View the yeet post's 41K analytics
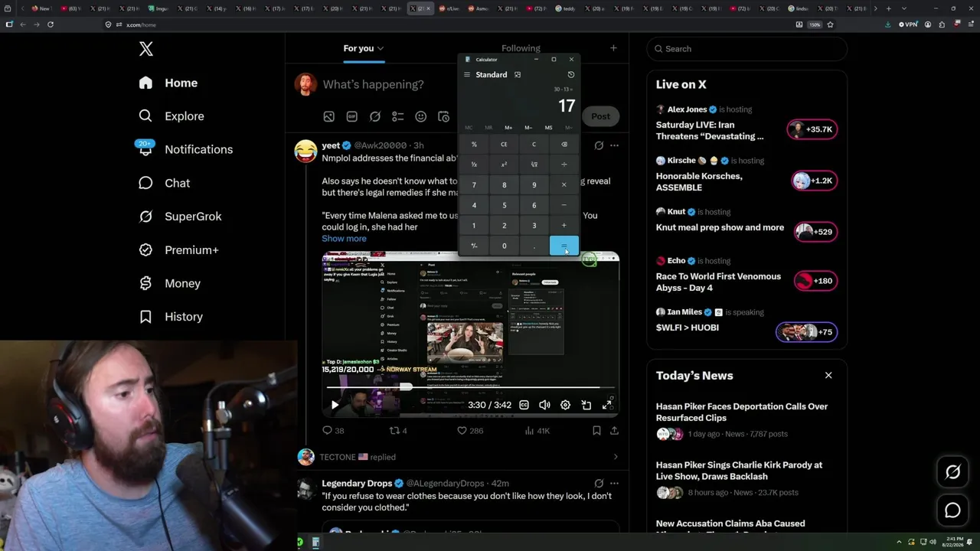 tap(537, 431)
